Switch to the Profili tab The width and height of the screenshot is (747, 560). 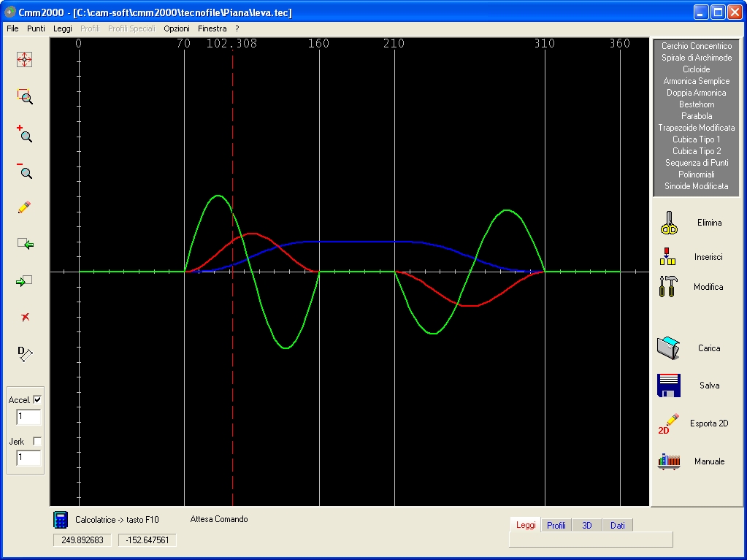pyautogui.click(x=556, y=525)
